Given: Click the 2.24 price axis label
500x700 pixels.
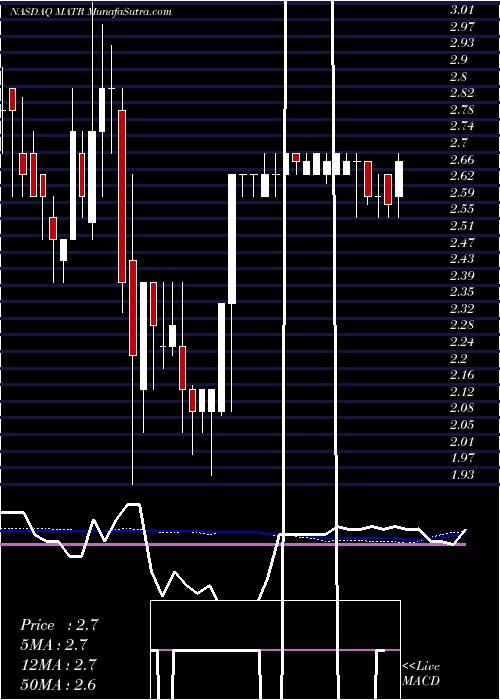Looking at the screenshot, I should click(x=462, y=342).
